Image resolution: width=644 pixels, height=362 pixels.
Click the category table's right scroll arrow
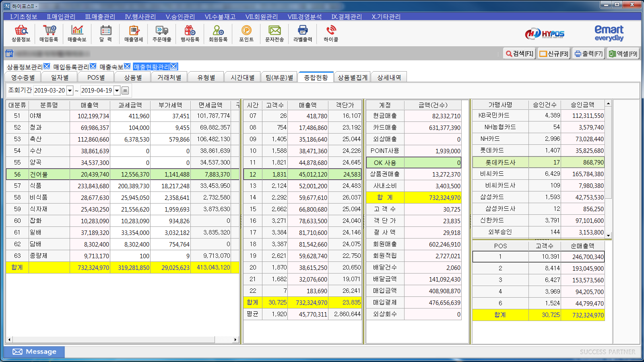pyautogui.click(x=235, y=340)
